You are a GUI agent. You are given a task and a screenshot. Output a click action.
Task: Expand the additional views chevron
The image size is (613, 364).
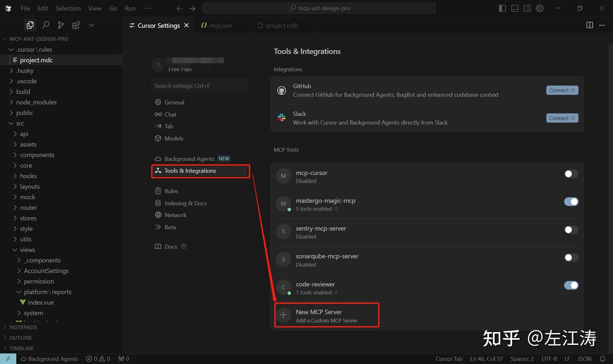coord(91,25)
